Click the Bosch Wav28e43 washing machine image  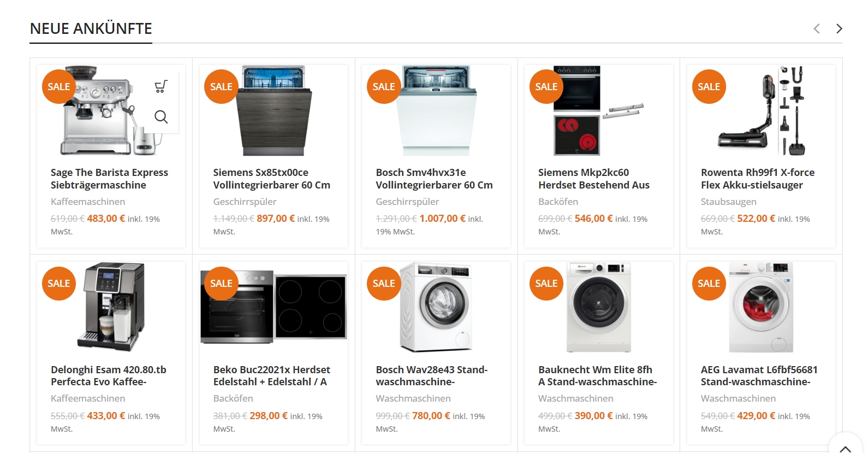pyautogui.click(x=436, y=307)
